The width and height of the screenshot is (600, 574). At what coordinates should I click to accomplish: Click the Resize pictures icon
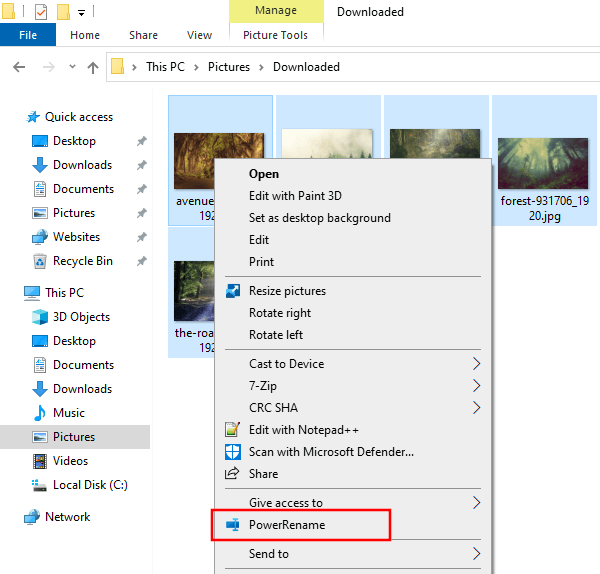pyautogui.click(x=233, y=291)
